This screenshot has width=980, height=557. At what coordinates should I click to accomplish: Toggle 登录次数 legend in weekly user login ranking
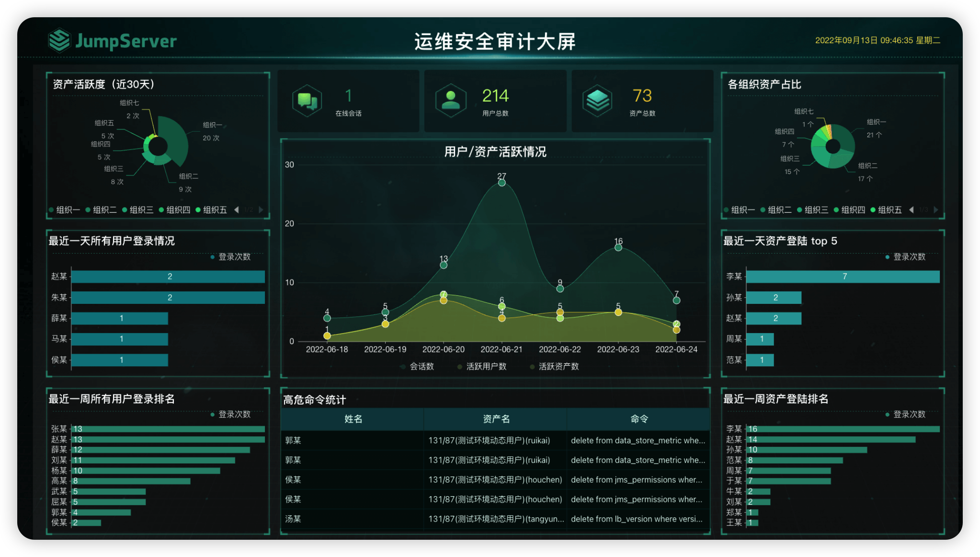coord(230,414)
